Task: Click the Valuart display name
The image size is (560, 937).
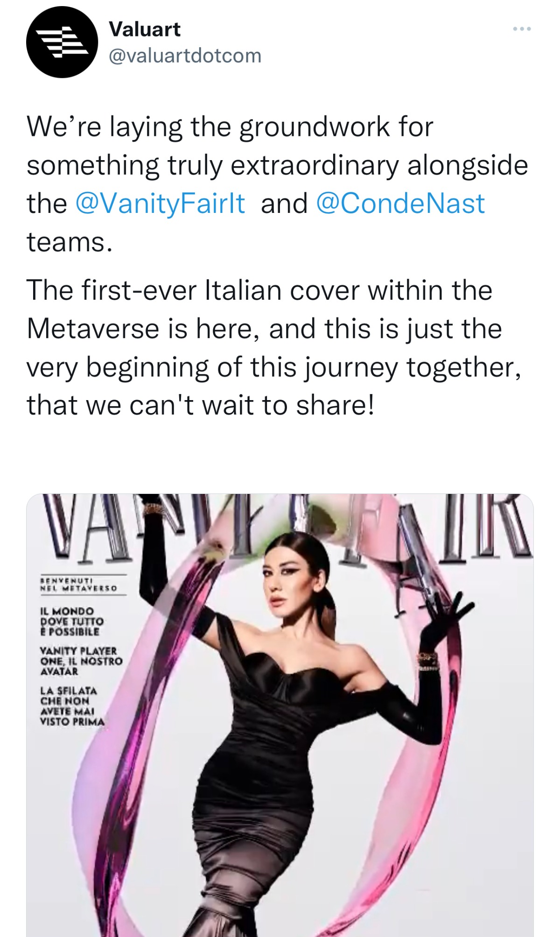Action: point(144,29)
